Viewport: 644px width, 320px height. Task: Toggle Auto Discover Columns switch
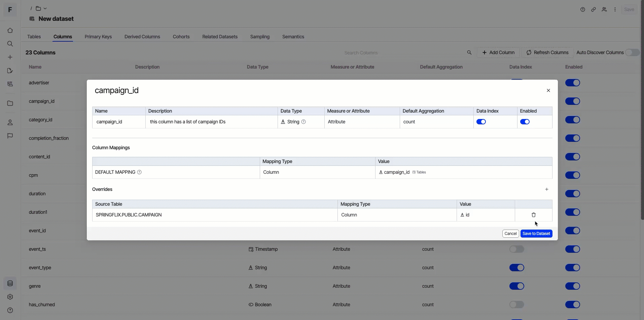(x=632, y=52)
